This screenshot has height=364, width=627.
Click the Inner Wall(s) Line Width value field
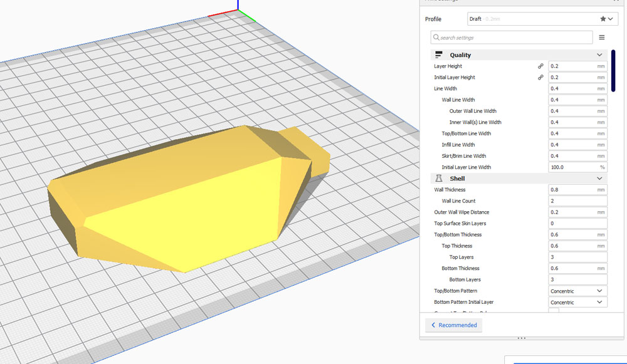click(x=577, y=122)
